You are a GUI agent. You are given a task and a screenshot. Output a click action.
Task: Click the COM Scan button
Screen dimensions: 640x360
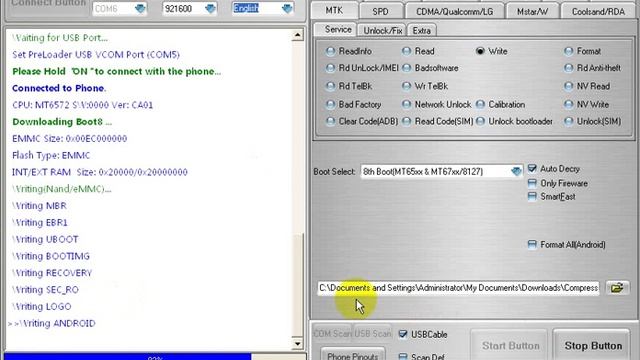pos(333,333)
